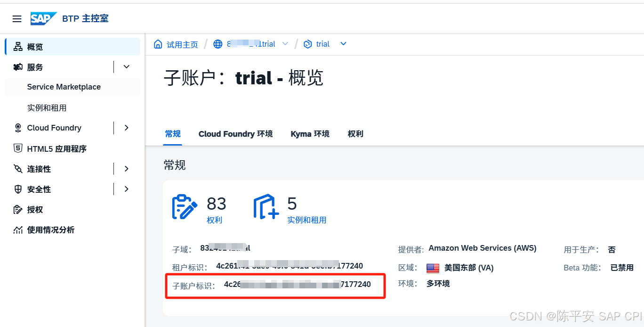
Task: Click the HTML5 icon
Action: [18, 148]
